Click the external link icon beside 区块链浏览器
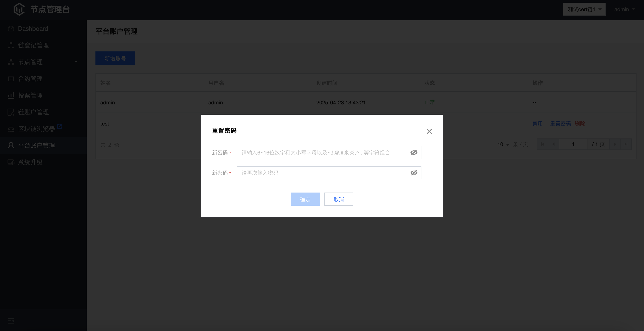 tap(60, 127)
